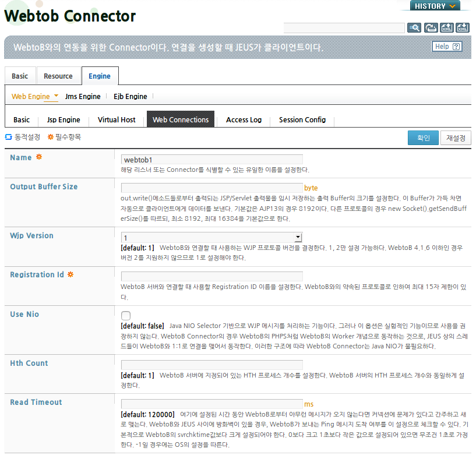Click the Webtob Connector page title
Image resolution: width=476 pixels, height=455 pixels.
[x=70, y=16]
